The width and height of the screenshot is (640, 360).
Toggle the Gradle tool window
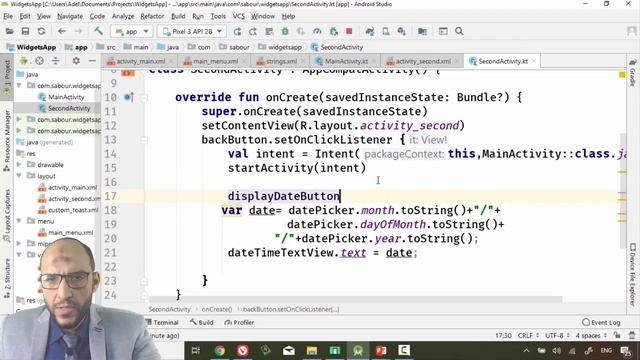(633, 73)
